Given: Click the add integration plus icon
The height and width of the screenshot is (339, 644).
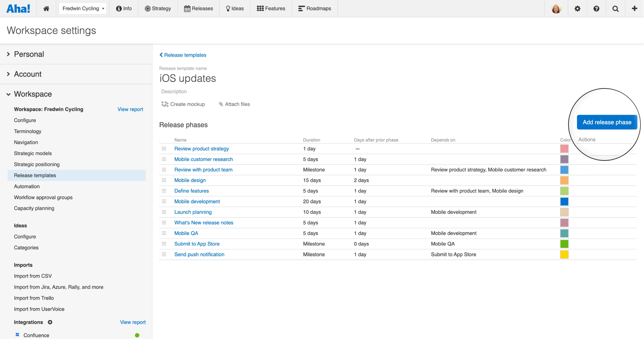Looking at the screenshot, I should click(x=50, y=322).
